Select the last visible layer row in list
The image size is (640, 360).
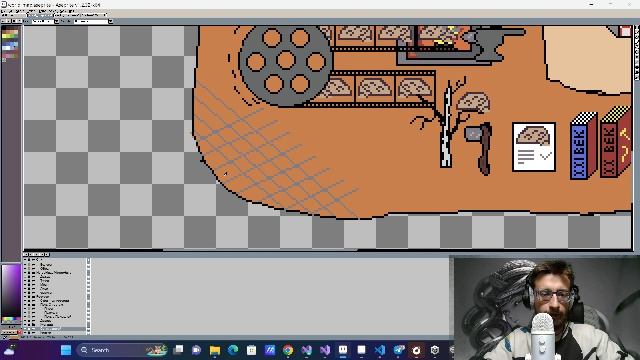(x=54, y=333)
